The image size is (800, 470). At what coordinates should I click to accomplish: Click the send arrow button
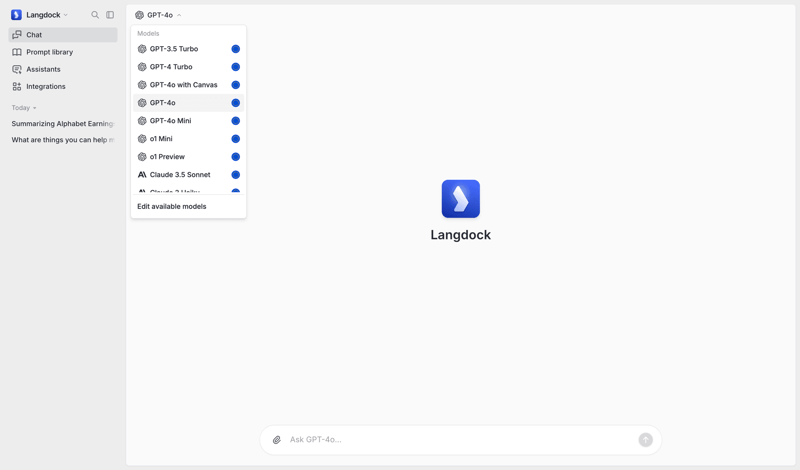645,440
